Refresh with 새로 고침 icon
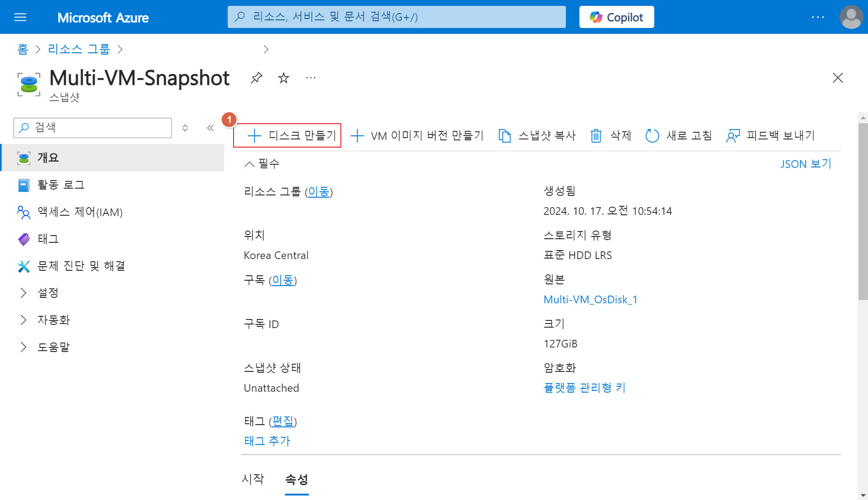The height and width of the screenshot is (500, 868). pyautogui.click(x=652, y=135)
